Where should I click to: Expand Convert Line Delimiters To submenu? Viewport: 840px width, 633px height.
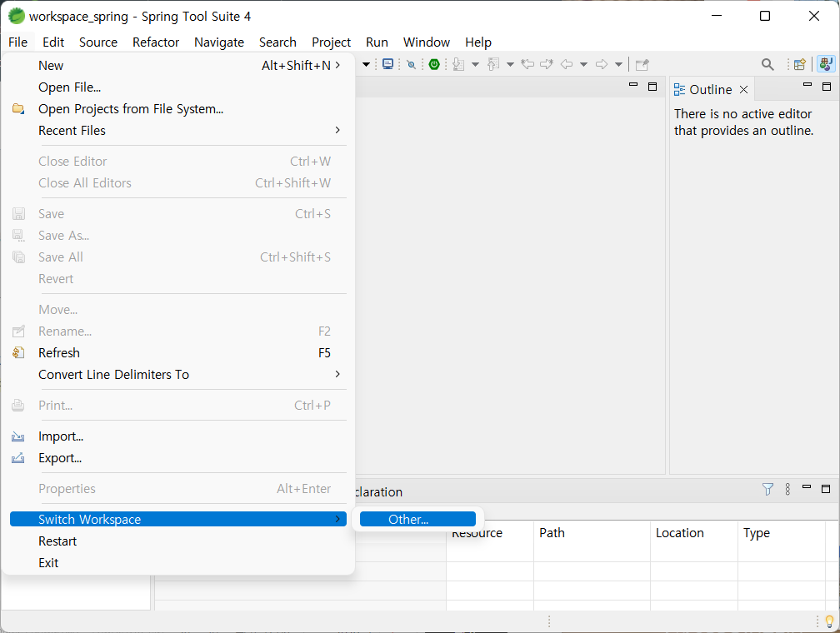pos(177,374)
